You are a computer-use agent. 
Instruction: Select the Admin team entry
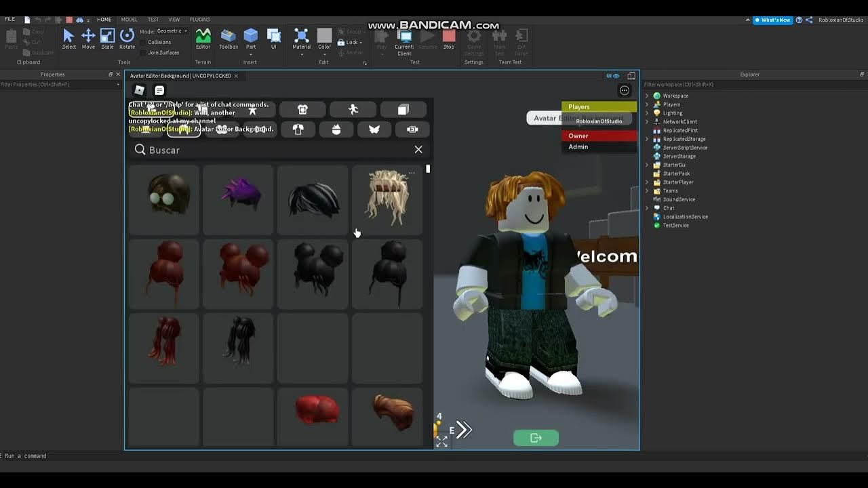(x=599, y=146)
